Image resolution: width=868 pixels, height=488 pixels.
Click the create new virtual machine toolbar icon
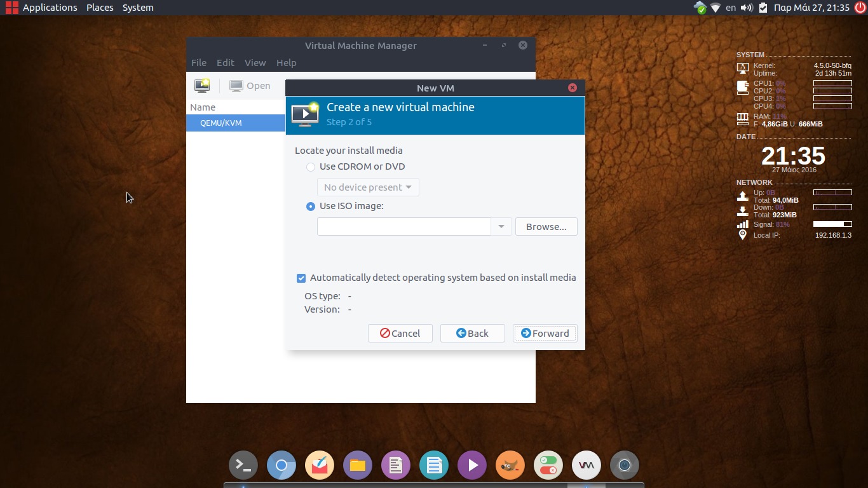click(x=202, y=86)
